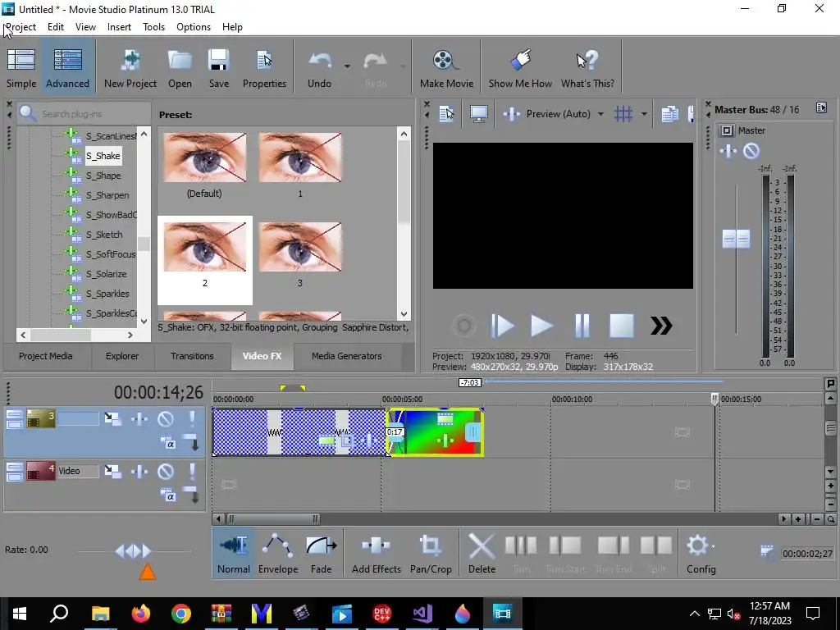The height and width of the screenshot is (630, 840).
Task: Mute the Master bus output
Action: pos(751,151)
